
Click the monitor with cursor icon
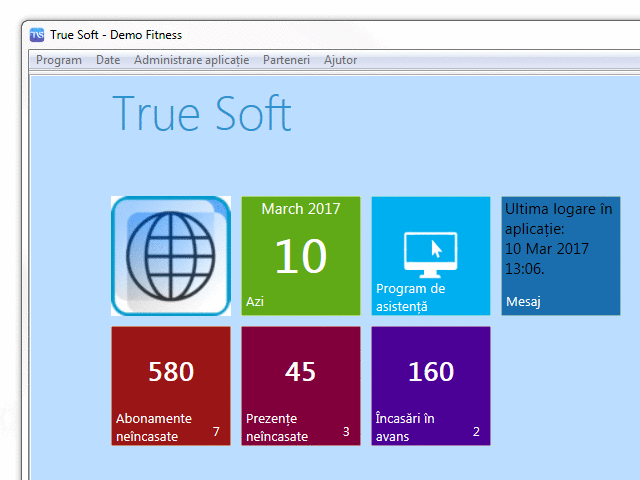click(x=430, y=255)
